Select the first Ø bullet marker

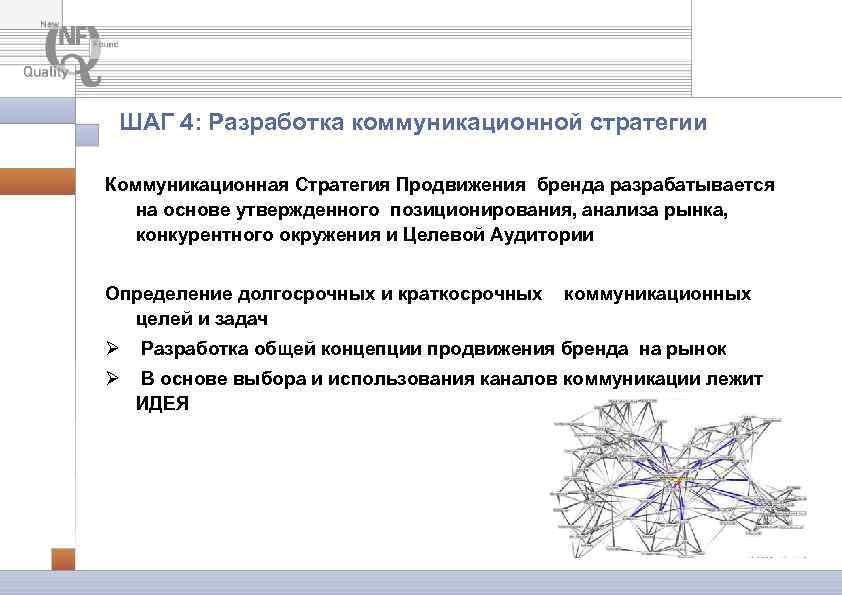pyautogui.click(x=113, y=349)
